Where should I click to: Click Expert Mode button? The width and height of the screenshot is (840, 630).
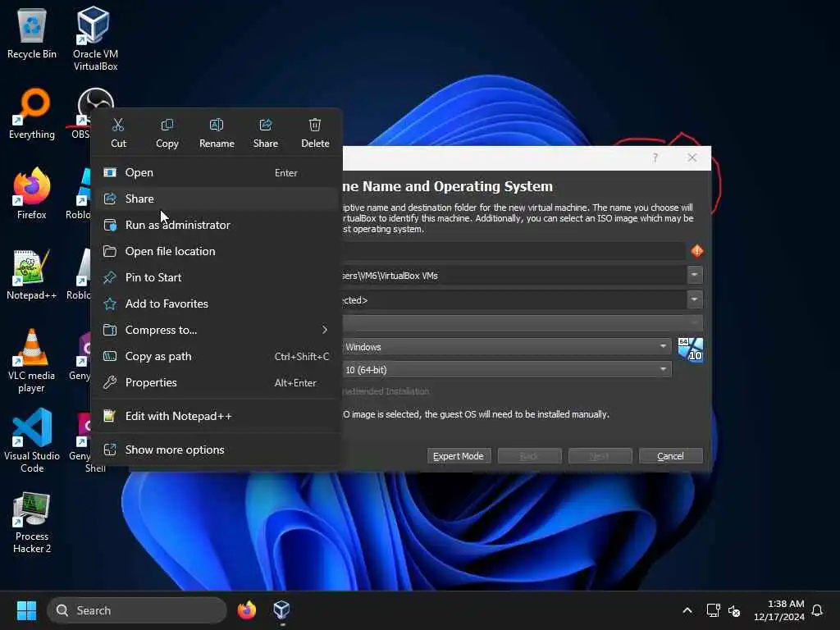pos(459,456)
